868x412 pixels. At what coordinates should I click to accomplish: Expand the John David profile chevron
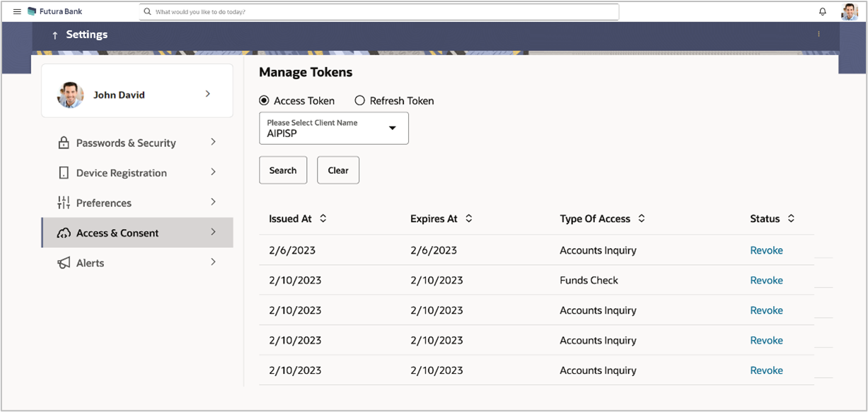(208, 93)
